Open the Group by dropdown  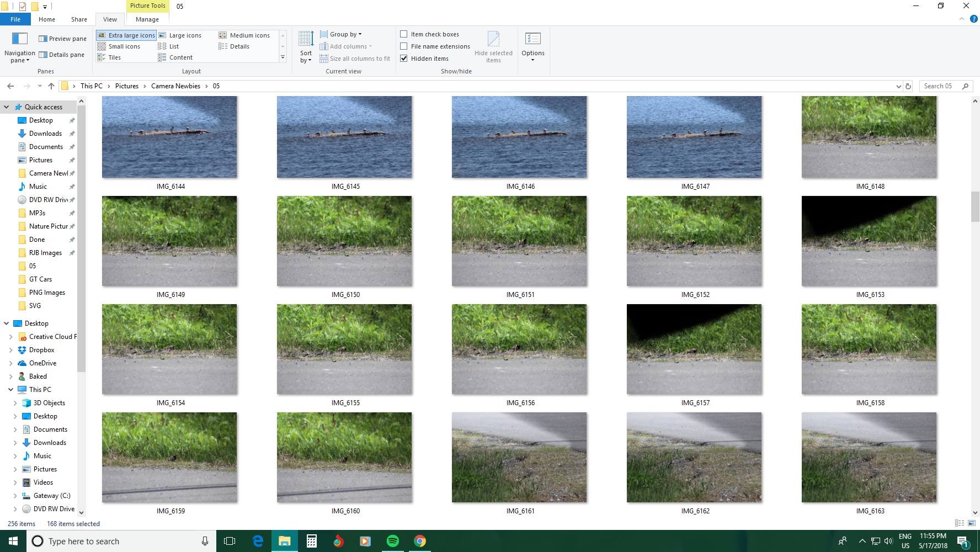point(341,34)
